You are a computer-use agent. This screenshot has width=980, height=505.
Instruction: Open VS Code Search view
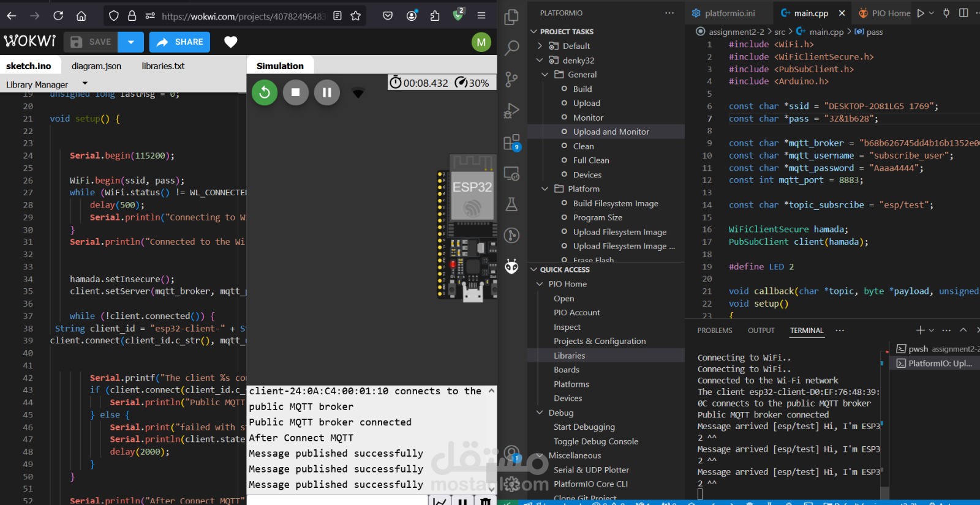pos(511,48)
